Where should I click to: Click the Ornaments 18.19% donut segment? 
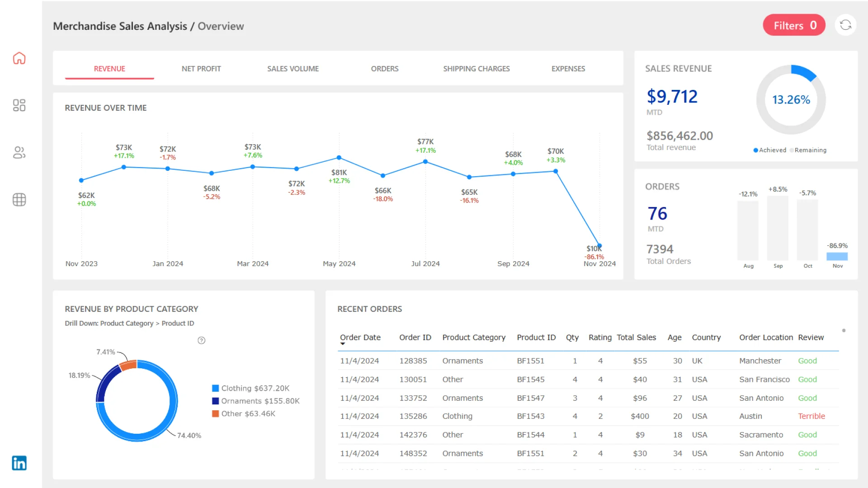pos(106,383)
